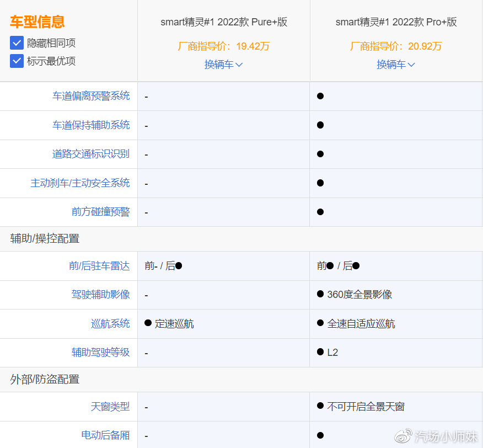Click the 辅助/操控配置 section header
This screenshot has width=483, height=448.
tap(45, 239)
